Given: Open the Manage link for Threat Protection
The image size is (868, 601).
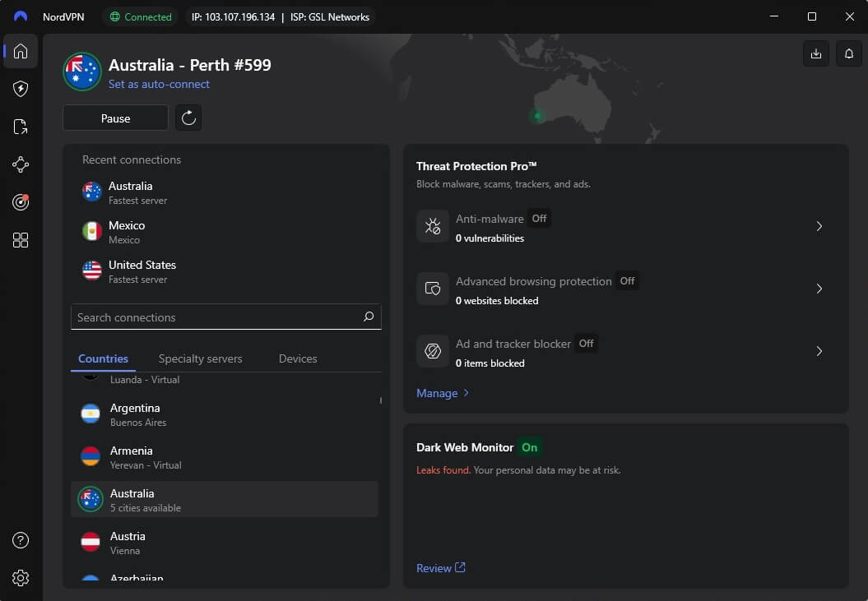Looking at the screenshot, I should coord(437,393).
